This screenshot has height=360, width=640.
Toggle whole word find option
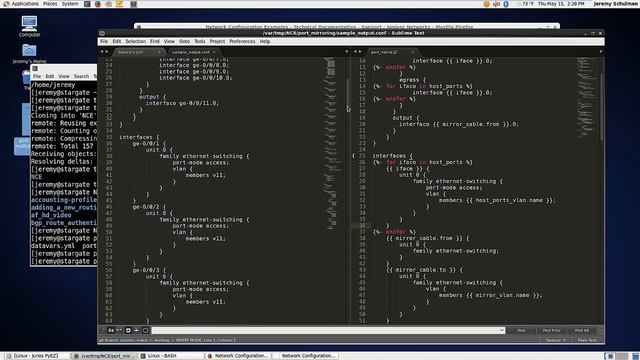(x=119, y=330)
